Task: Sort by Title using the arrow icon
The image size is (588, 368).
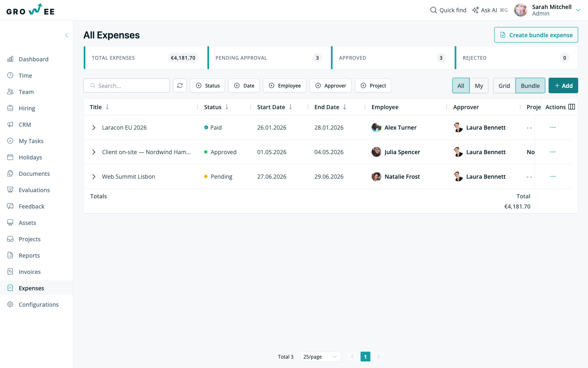Action: pyautogui.click(x=107, y=107)
